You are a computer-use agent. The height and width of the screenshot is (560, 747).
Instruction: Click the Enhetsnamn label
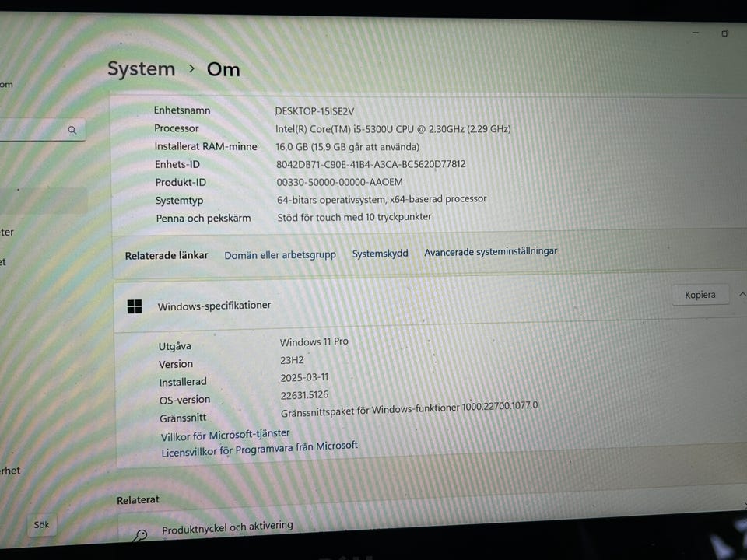click(181, 110)
